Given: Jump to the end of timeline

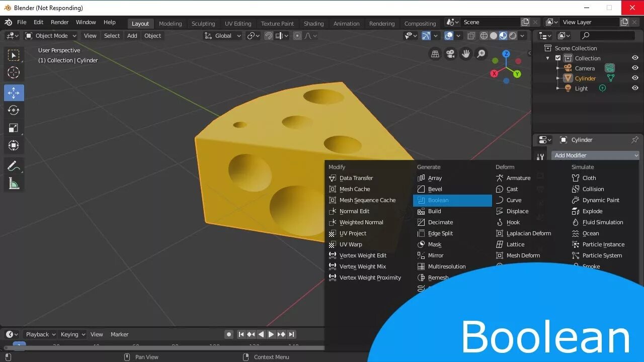Looking at the screenshot, I should coord(291,334).
